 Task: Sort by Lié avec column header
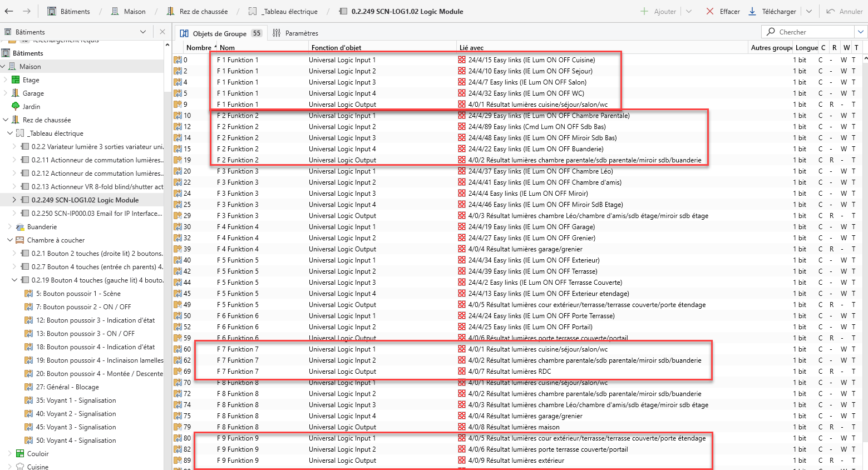471,48
